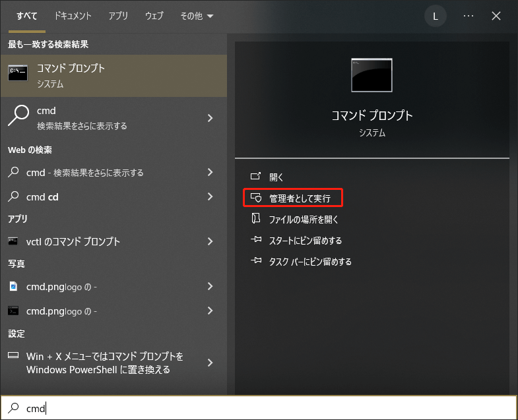Click the vctl command prompt icon
Screen dimensions: 518x420
tap(13, 241)
